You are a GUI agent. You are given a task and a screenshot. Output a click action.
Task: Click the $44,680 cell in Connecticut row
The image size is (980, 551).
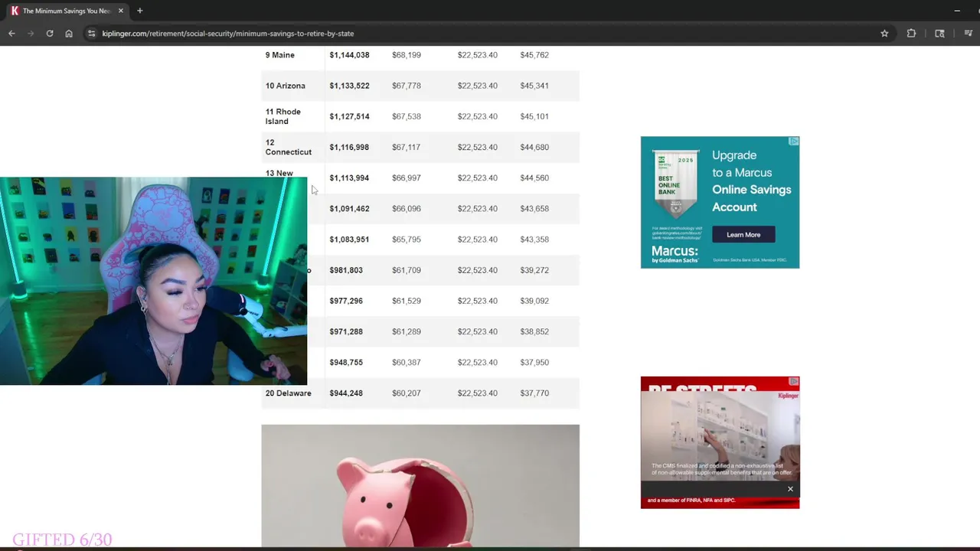(534, 147)
